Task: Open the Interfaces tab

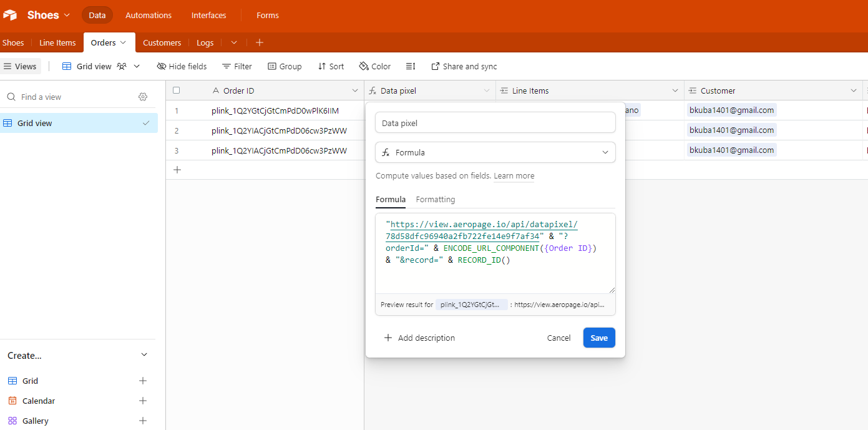Action: point(209,15)
